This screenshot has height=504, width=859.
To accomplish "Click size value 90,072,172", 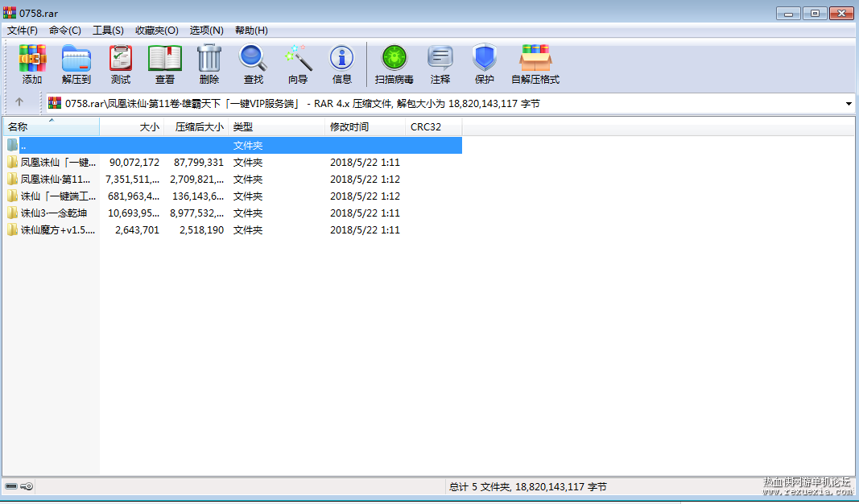I will click(x=134, y=162).
